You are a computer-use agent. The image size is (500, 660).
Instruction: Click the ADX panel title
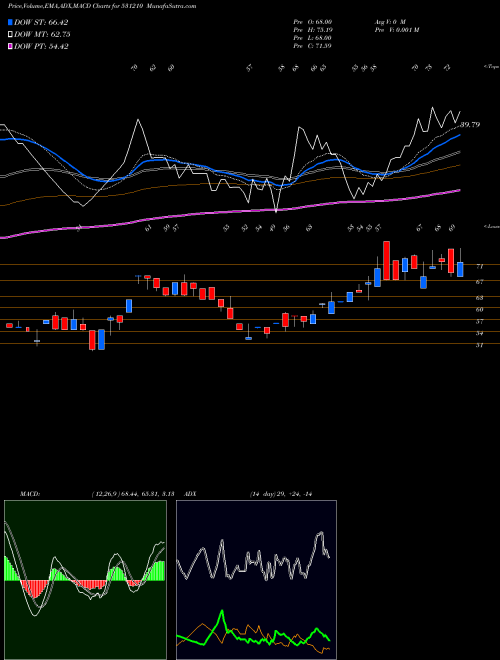(x=191, y=494)
